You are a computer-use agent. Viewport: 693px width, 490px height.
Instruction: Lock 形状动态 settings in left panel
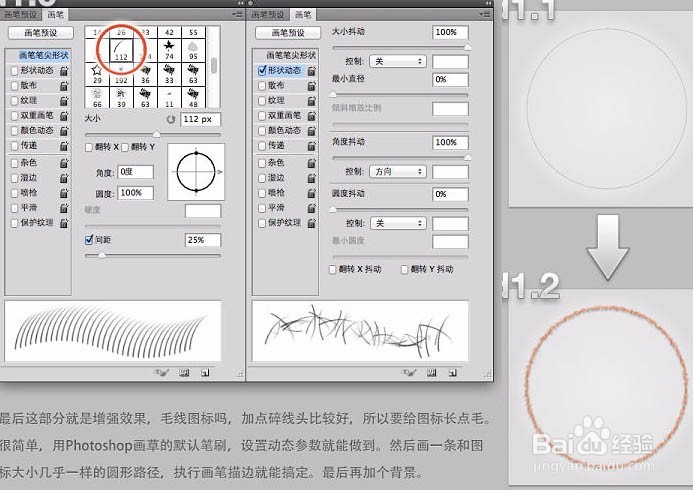click(x=64, y=71)
